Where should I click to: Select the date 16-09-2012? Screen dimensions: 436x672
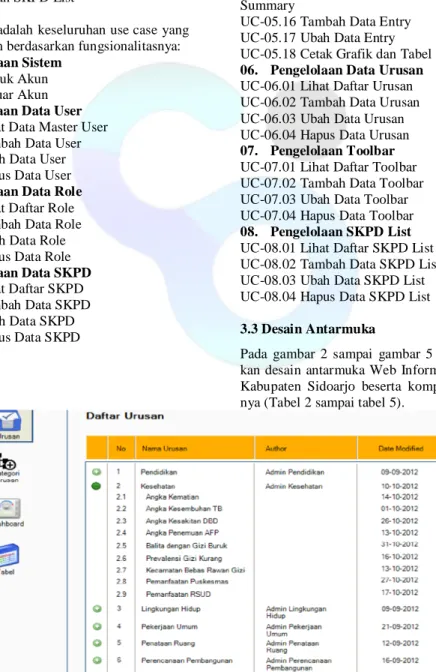coord(400,661)
